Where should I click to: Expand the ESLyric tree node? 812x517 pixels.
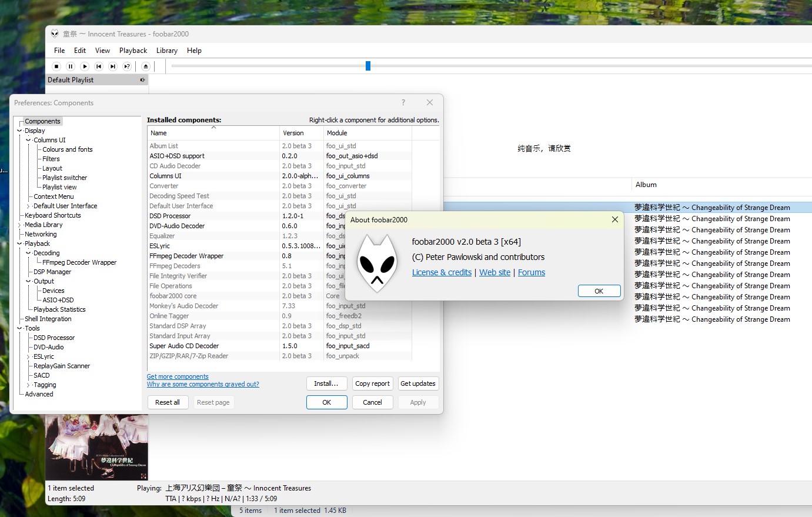click(x=28, y=356)
